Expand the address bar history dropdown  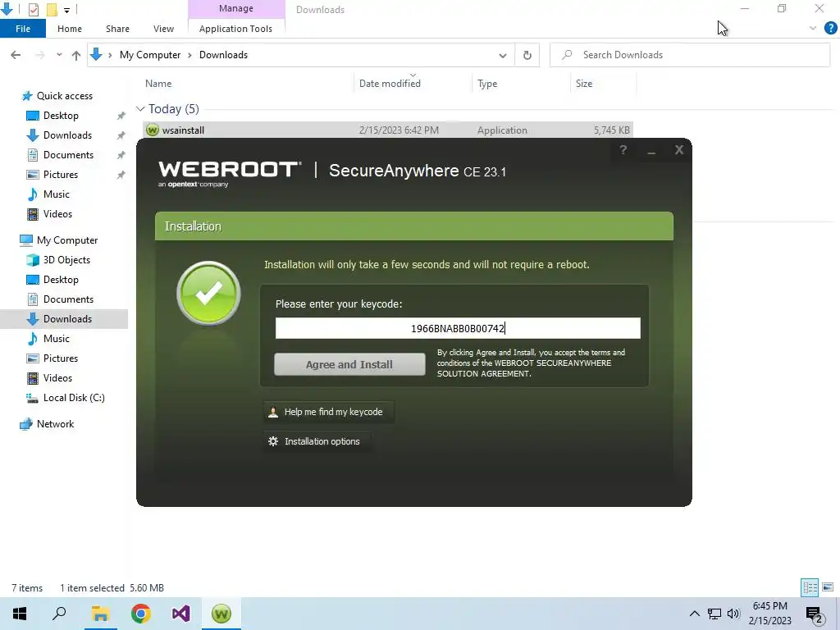coord(503,55)
